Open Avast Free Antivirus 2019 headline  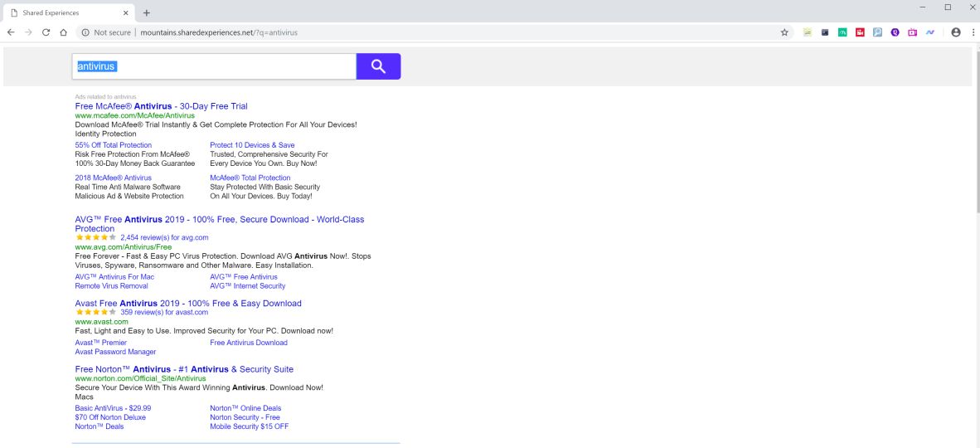tap(188, 304)
